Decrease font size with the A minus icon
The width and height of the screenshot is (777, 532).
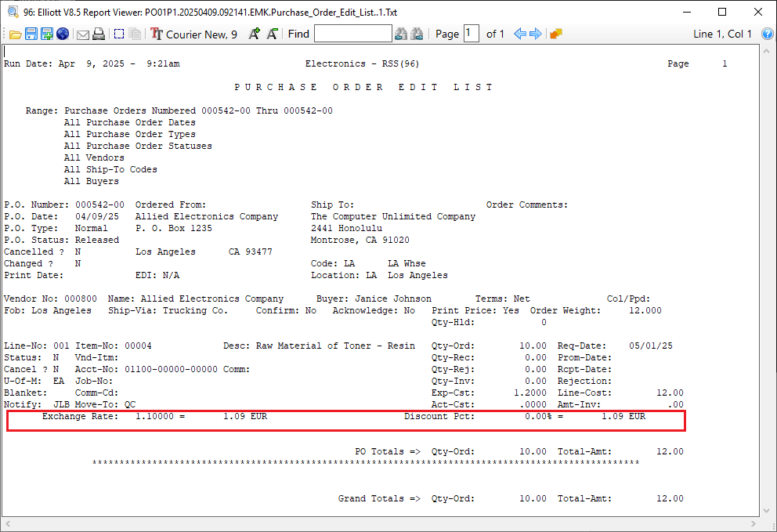tap(272, 34)
